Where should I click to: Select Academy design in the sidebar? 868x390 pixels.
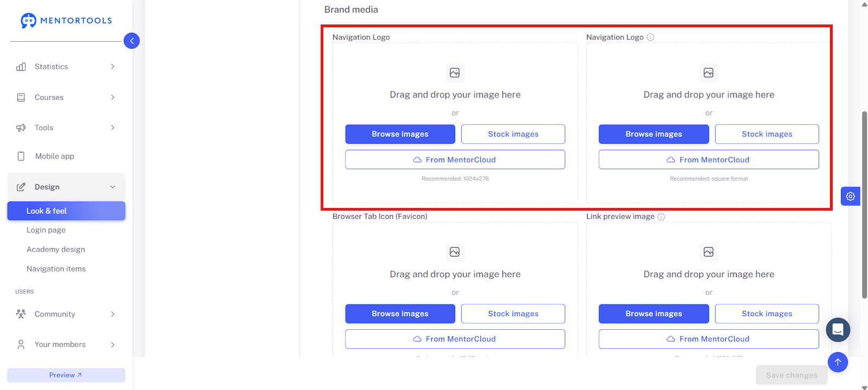(56, 250)
